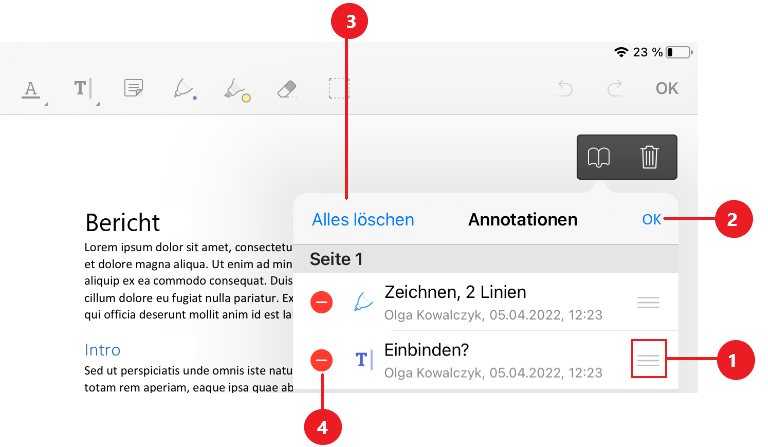Open the annotation list book icon
Image resolution: width=768 pixels, height=447 pixels.
599,157
